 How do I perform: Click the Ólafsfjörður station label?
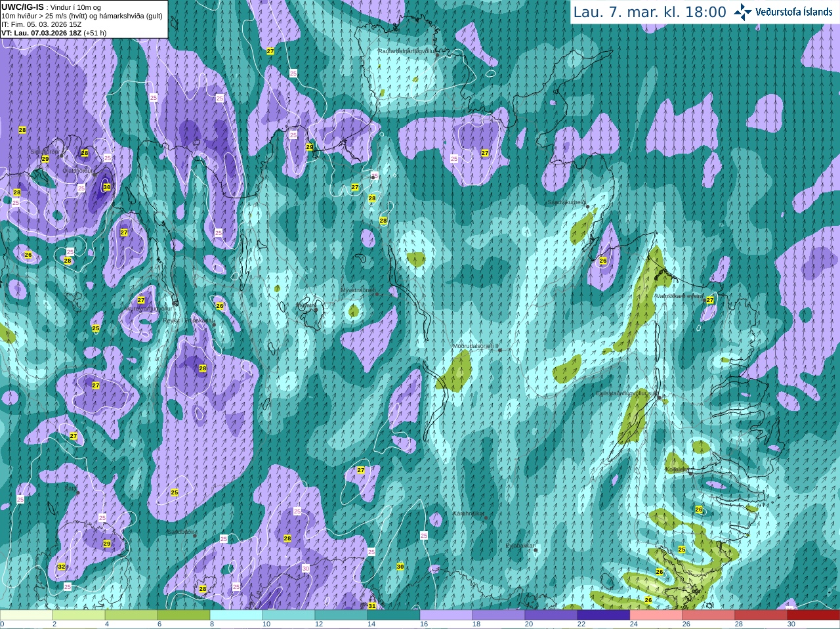(77, 171)
